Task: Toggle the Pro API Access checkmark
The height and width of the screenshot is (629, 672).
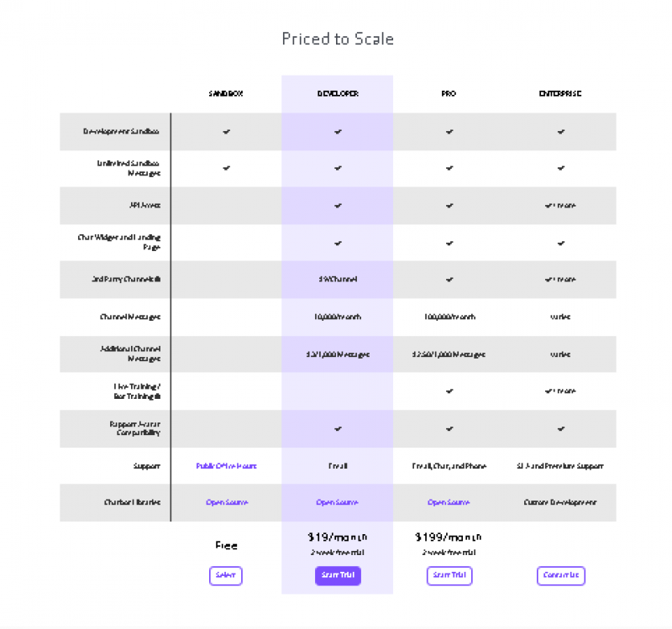Action: pyautogui.click(x=449, y=206)
